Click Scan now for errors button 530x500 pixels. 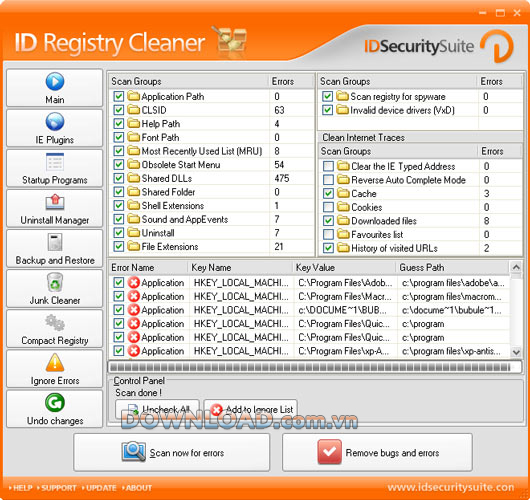tap(172, 452)
